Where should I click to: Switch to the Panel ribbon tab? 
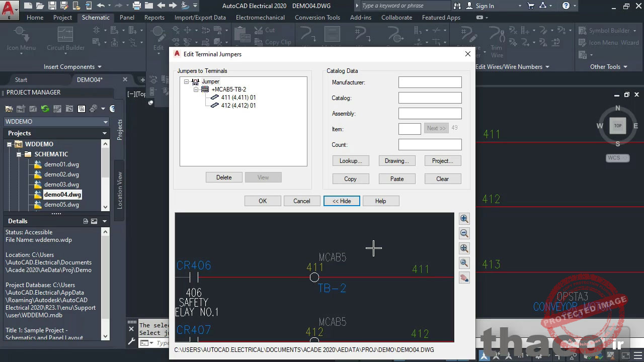tap(127, 18)
